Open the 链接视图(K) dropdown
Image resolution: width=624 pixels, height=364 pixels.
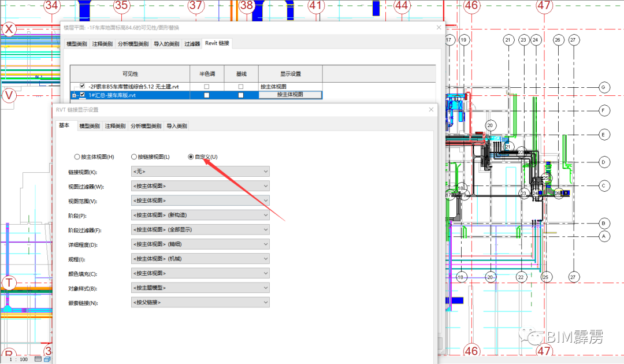(200, 172)
